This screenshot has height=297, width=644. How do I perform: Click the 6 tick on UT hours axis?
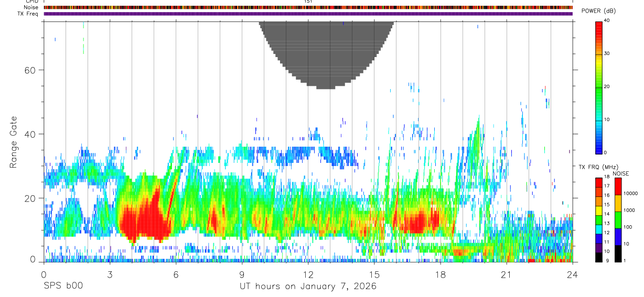(x=176, y=274)
